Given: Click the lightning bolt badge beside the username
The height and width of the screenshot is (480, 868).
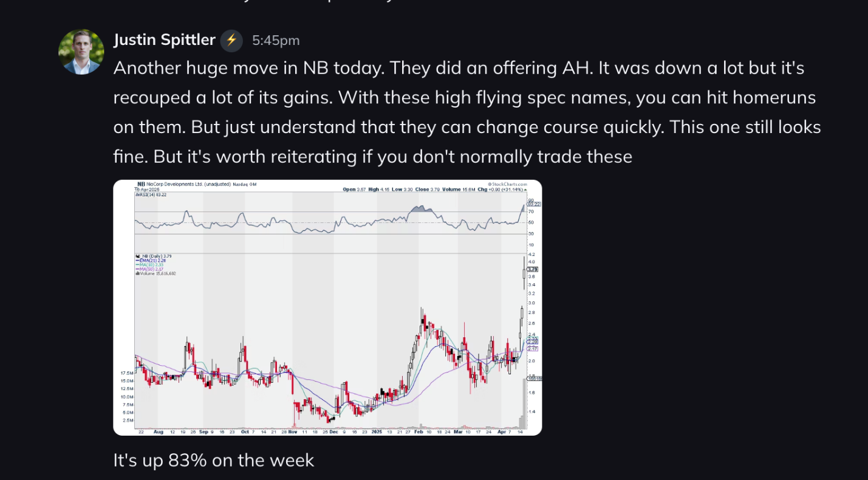Looking at the screenshot, I should [231, 41].
